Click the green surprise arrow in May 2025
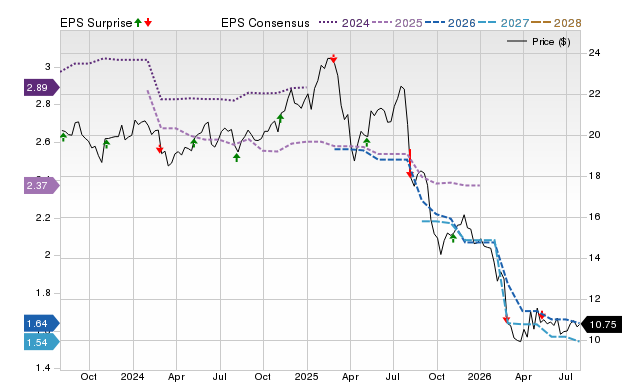This screenshot has height=382, width=640. click(x=367, y=142)
